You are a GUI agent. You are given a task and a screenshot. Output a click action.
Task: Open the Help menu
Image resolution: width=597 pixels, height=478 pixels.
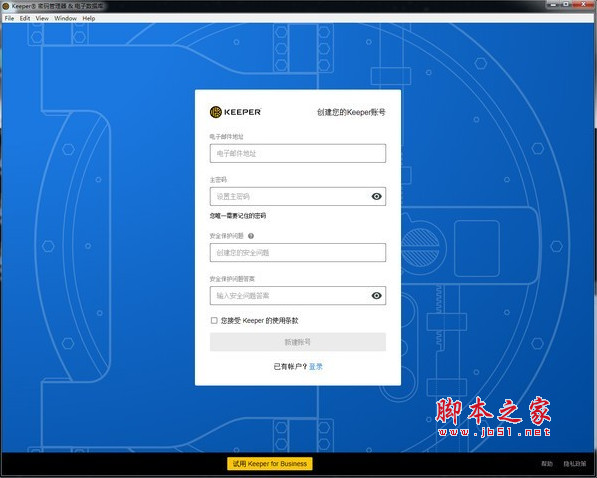[89, 18]
